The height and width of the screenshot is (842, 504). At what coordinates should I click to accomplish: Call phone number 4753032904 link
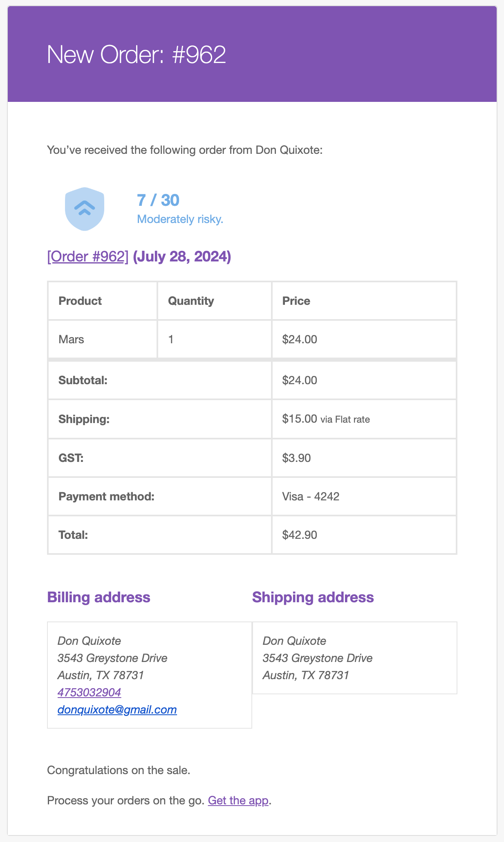coord(89,692)
